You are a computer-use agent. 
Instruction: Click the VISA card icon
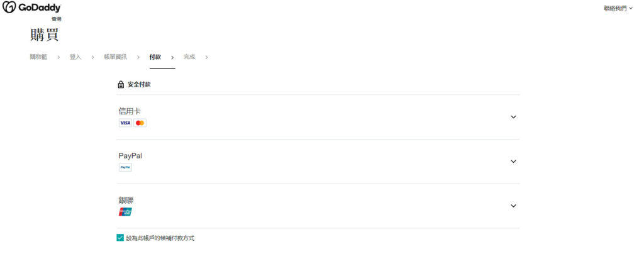tap(125, 123)
